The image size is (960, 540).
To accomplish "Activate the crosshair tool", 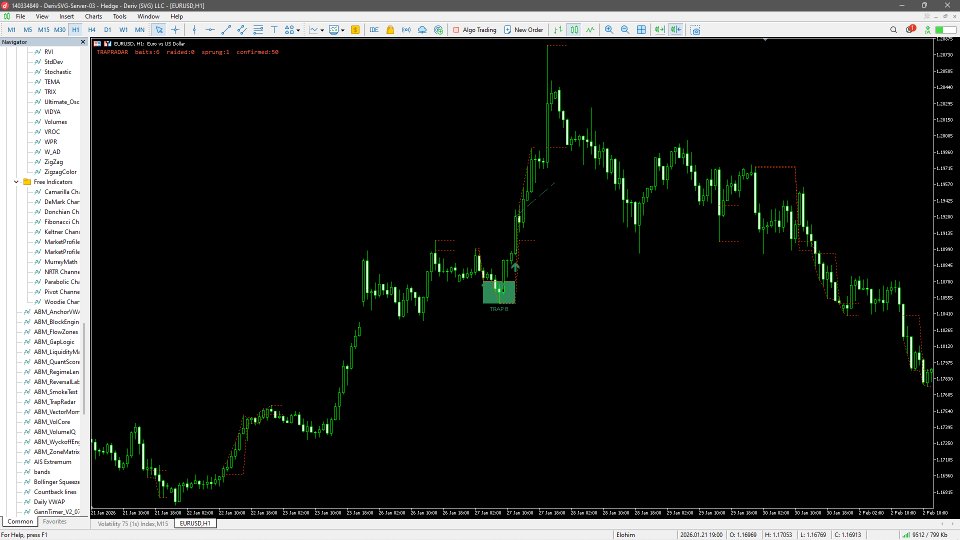I will click(176, 29).
